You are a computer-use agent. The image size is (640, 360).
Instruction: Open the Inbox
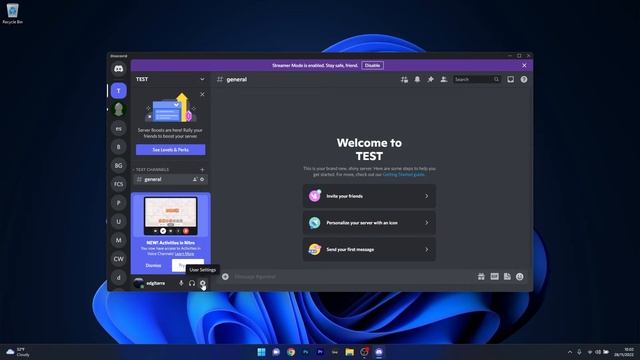click(511, 80)
